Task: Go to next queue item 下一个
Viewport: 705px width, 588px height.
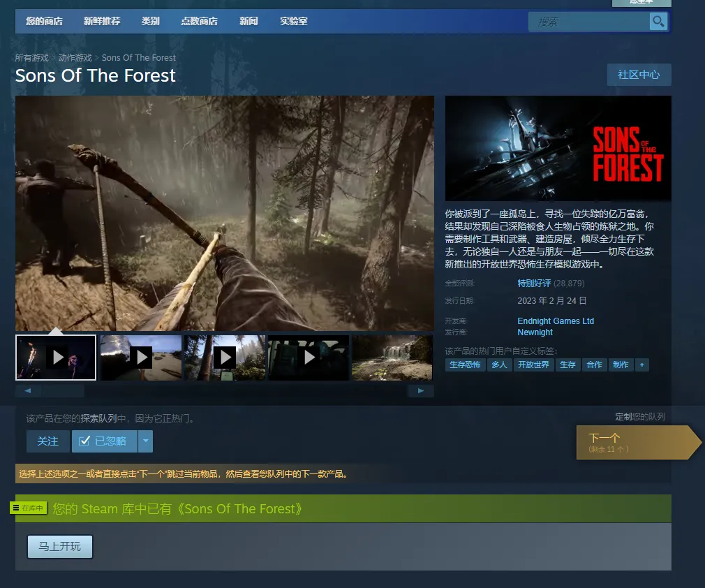Action: pyautogui.click(x=638, y=442)
